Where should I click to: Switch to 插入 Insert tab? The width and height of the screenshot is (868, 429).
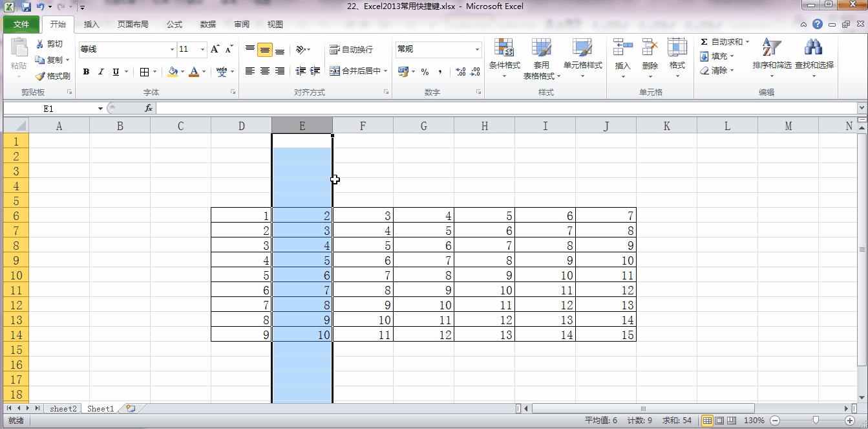coord(92,25)
